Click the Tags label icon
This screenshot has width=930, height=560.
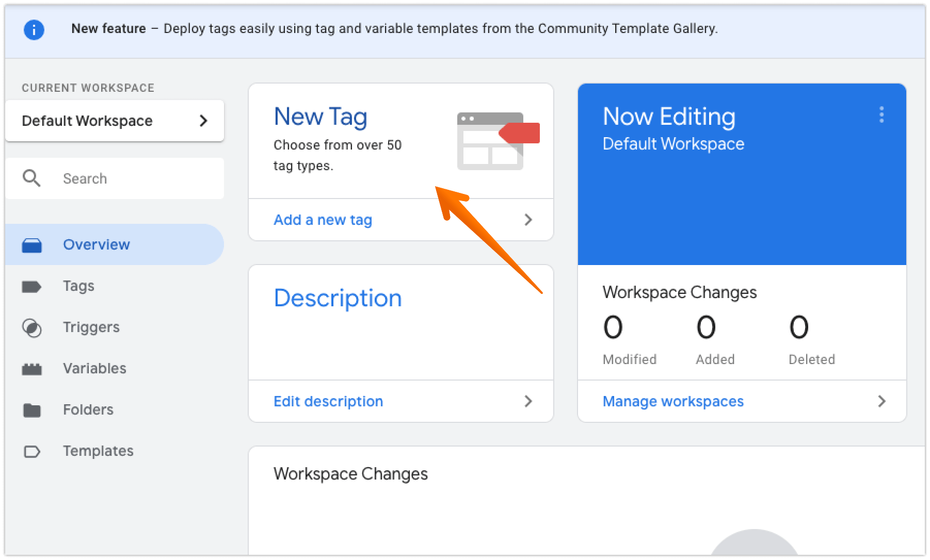click(x=31, y=287)
